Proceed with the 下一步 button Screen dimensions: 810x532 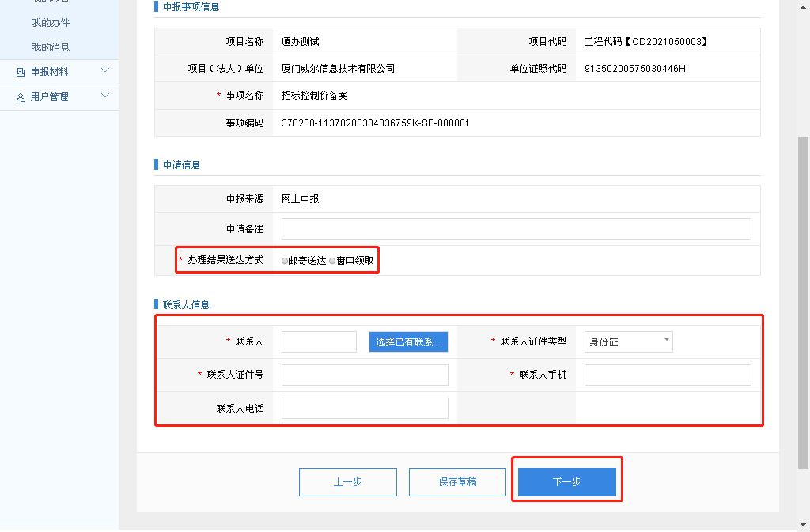click(x=566, y=482)
